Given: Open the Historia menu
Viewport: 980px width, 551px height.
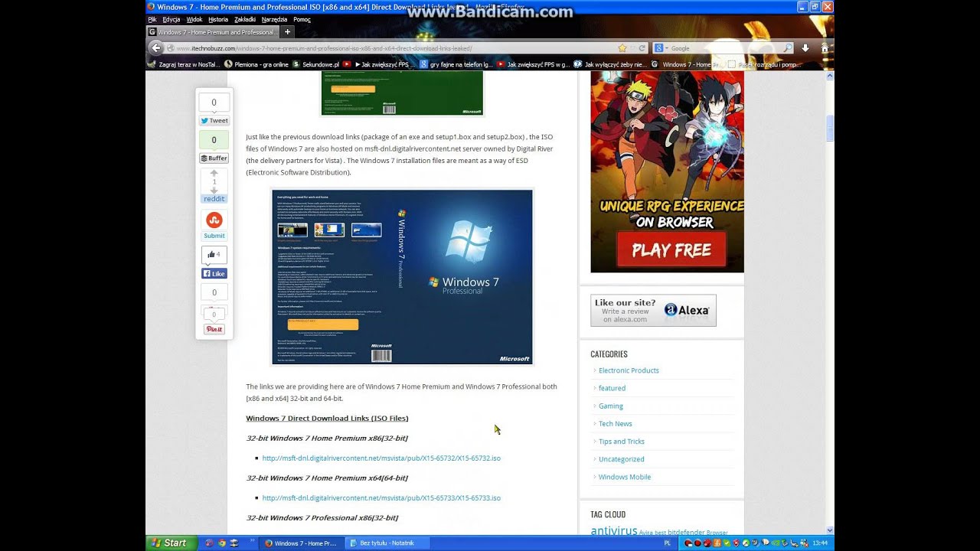Looking at the screenshot, I should 218,19.
